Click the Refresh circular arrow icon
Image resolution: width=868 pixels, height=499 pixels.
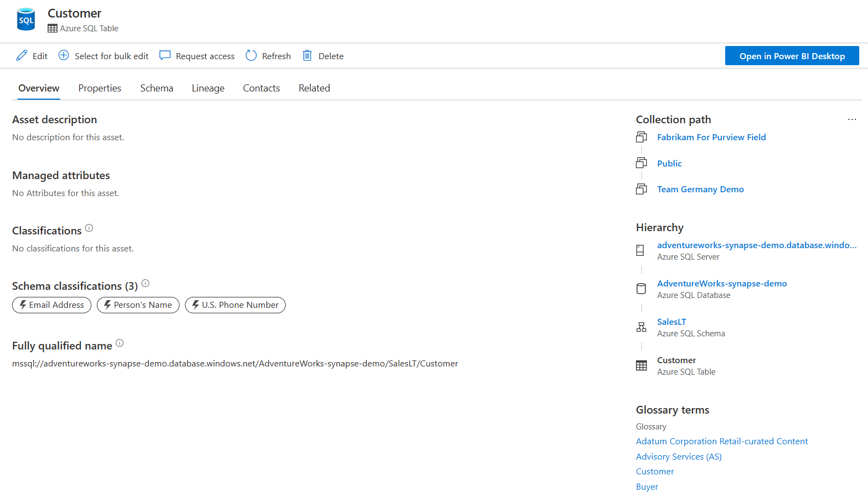[x=251, y=55]
